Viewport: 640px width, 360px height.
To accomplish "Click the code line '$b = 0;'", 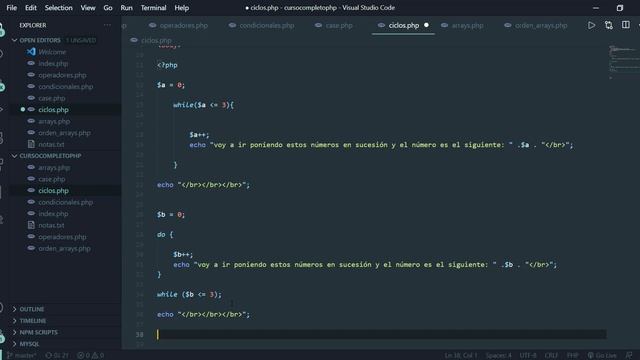I will (x=171, y=215).
